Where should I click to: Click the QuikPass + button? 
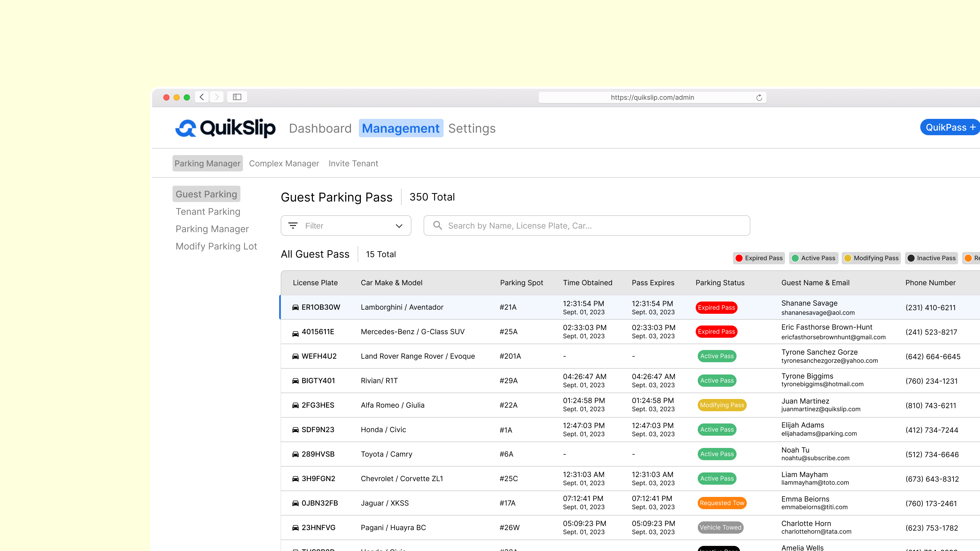click(950, 127)
